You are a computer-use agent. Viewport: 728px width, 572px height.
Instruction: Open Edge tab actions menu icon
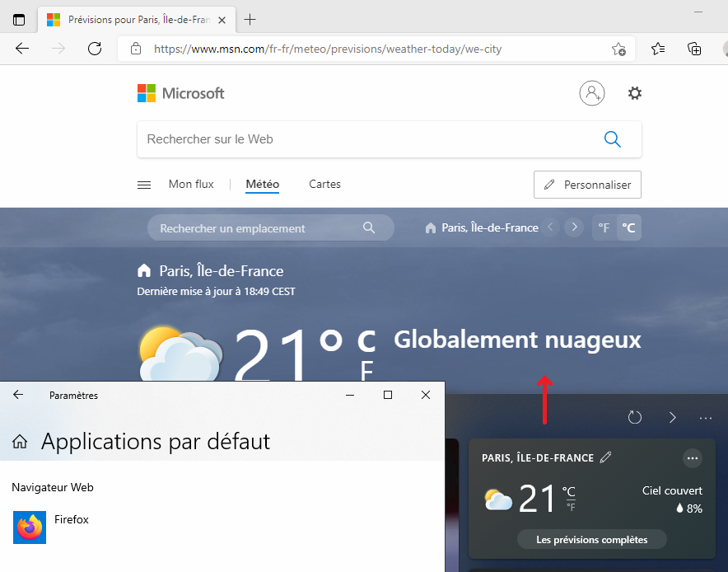click(19, 20)
